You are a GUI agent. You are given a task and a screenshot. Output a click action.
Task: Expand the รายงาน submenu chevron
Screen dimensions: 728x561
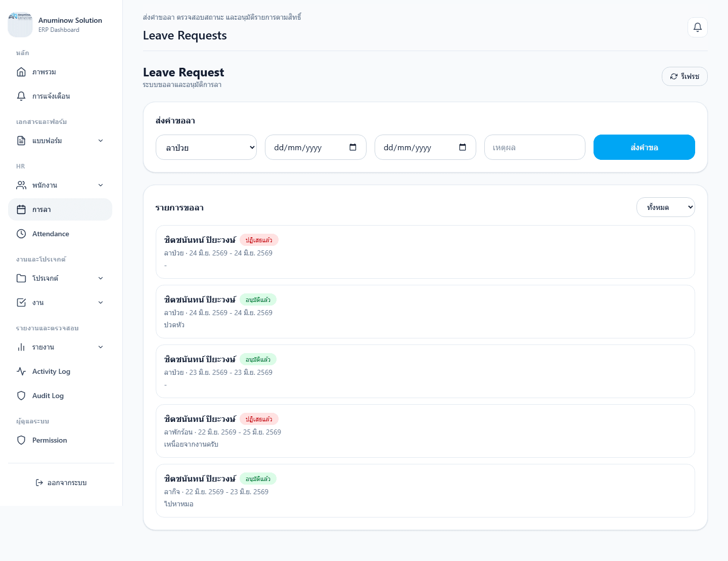(x=101, y=347)
